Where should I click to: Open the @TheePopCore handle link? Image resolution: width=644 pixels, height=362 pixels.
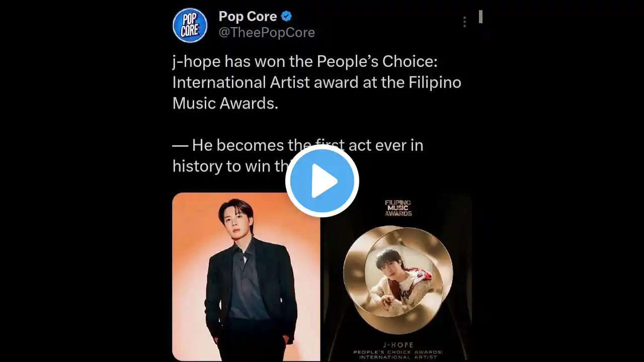tap(267, 33)
